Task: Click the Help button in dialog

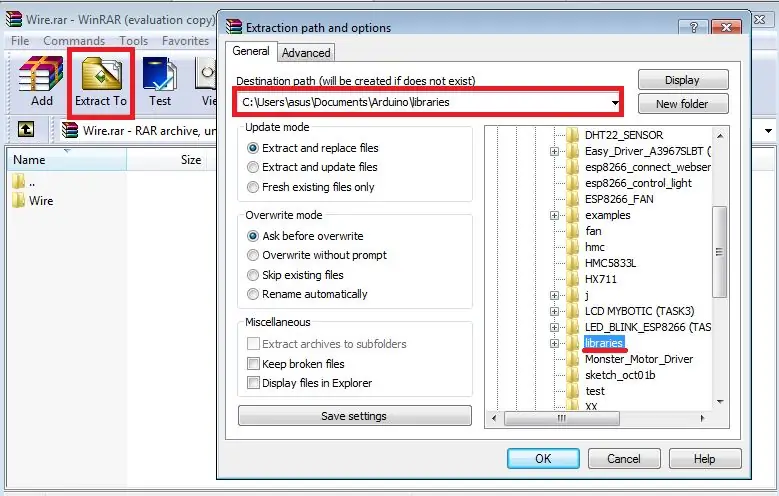Action: (705, 458)
